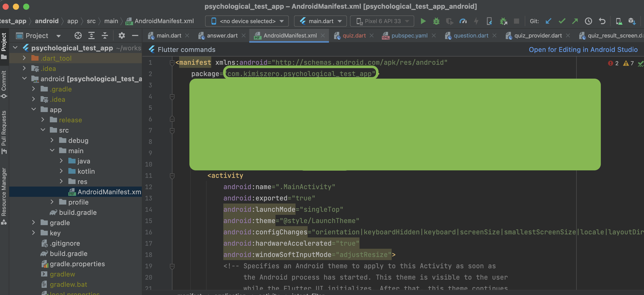
Task: Run with coverage shield icon
Action: coord(449,21)
